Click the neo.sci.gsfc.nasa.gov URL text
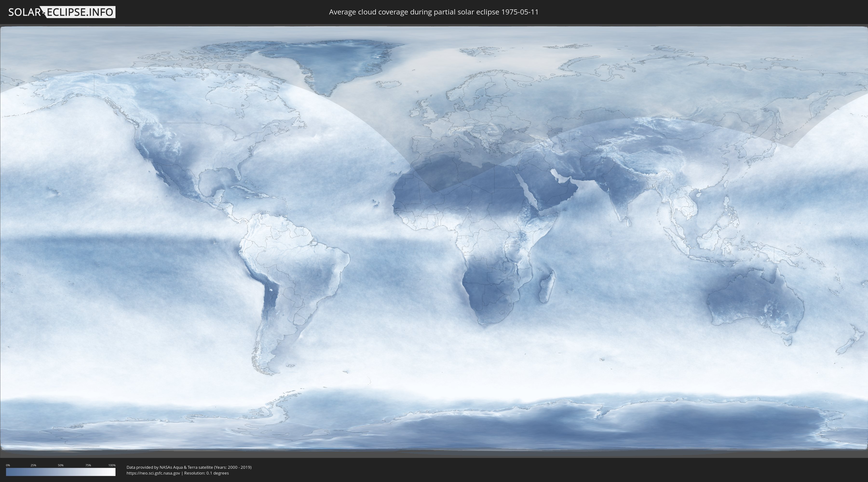 [x=153, y=473]
